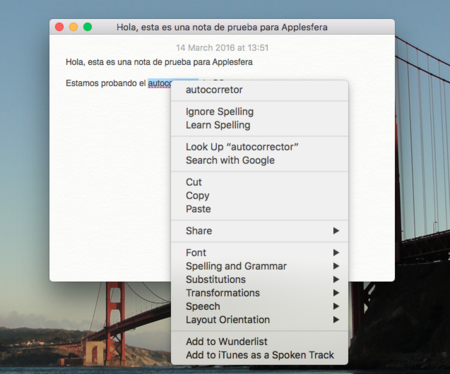450x374 pixels.
Task: Click the text 'Estamos probando el'
Action: coord(106,83)
